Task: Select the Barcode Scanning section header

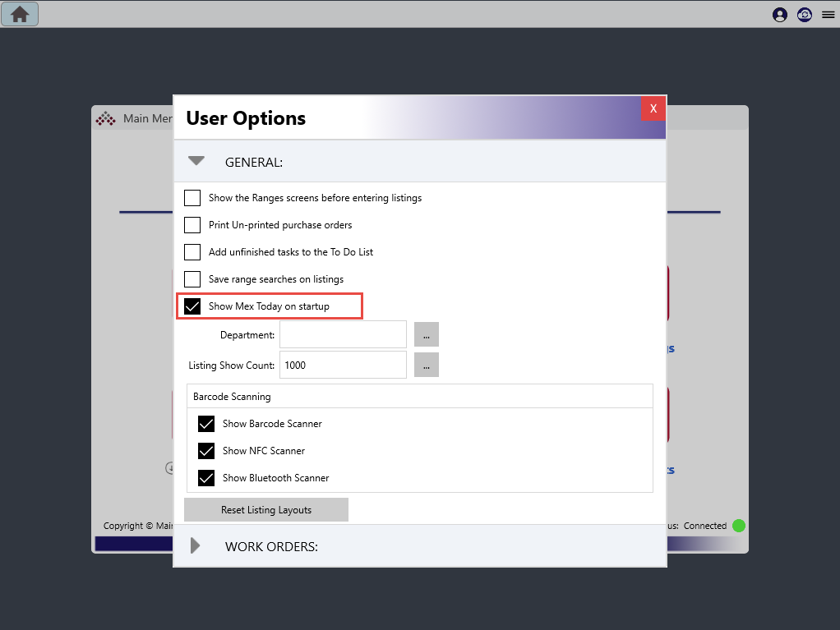Action: point(230,395)
